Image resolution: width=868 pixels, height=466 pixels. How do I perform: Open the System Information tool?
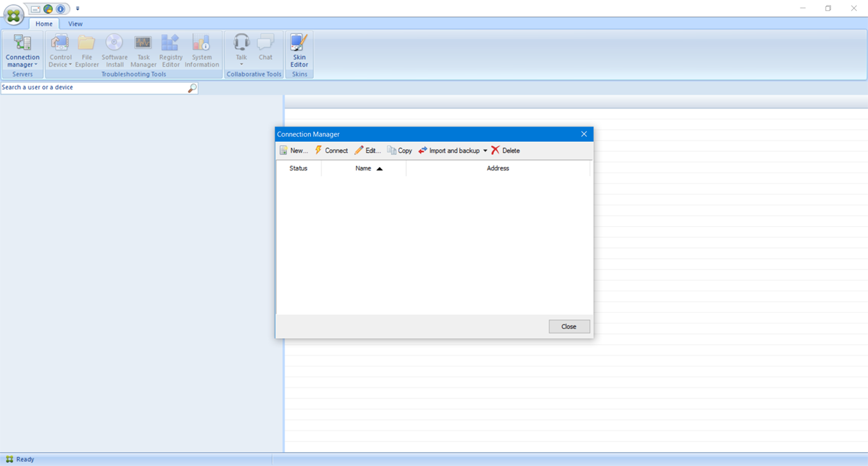(202, 51)
